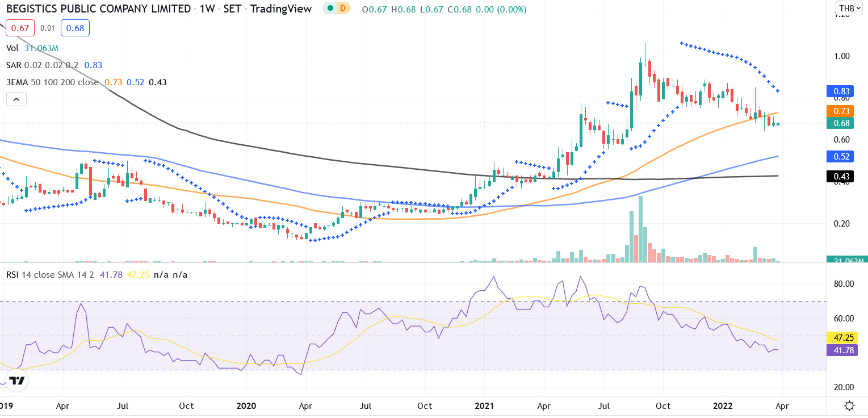Click the black EMA 200 value 0.43 in legend
The height and width of the screenshot is (418, 868).
[x=157, y=82]
